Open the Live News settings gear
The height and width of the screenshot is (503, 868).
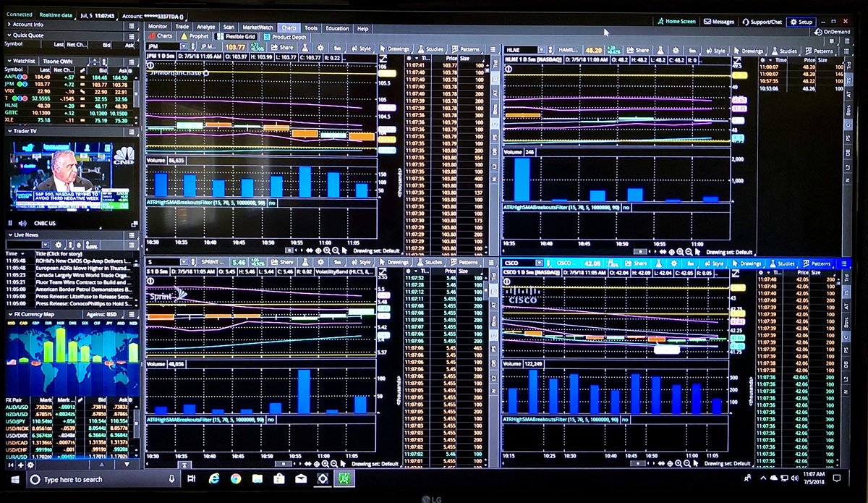[x=60, y=245]
